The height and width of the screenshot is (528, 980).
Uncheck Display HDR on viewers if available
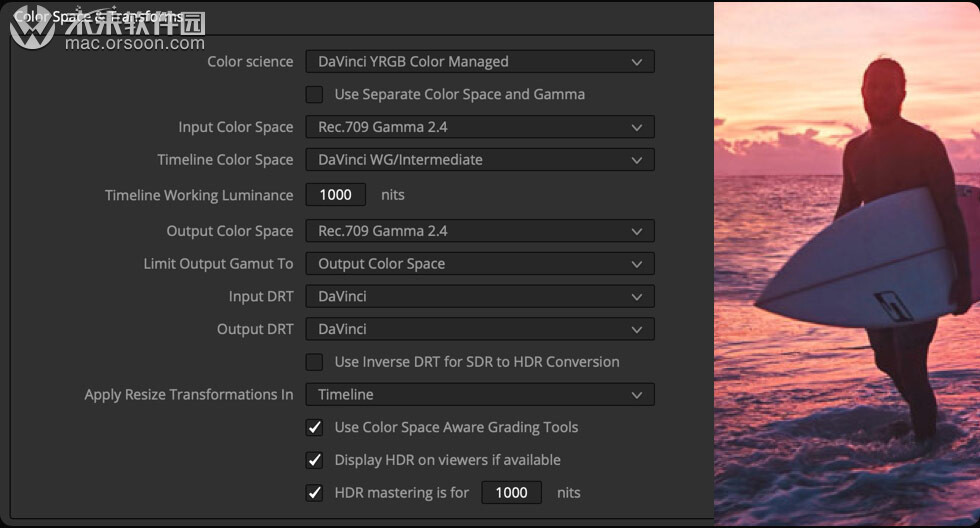coord(314,460)
